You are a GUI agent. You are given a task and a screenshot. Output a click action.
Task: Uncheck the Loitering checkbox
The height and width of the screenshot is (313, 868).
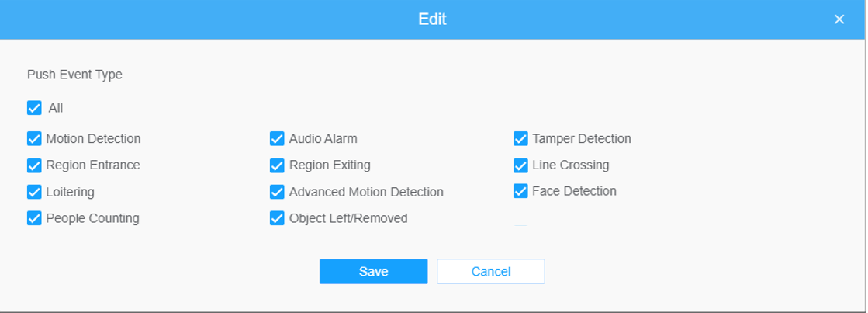[x=34, y=192]
